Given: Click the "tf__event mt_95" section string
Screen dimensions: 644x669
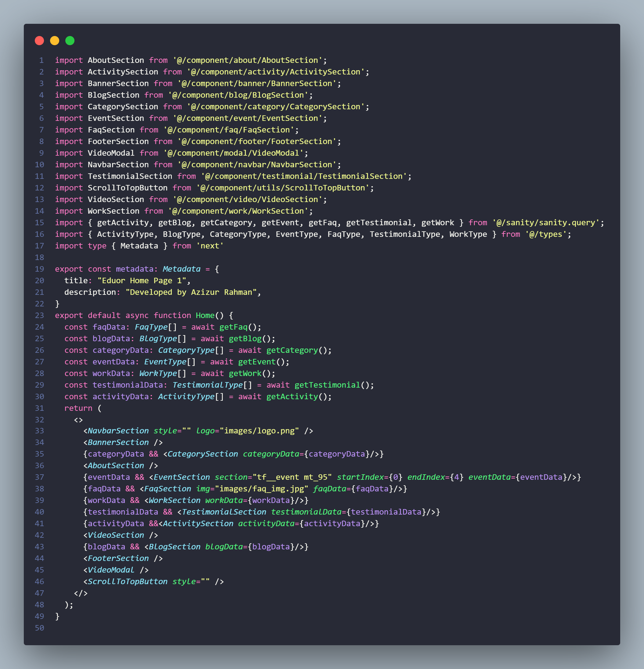Looking at the screenshot, I should tap(292, 477).
